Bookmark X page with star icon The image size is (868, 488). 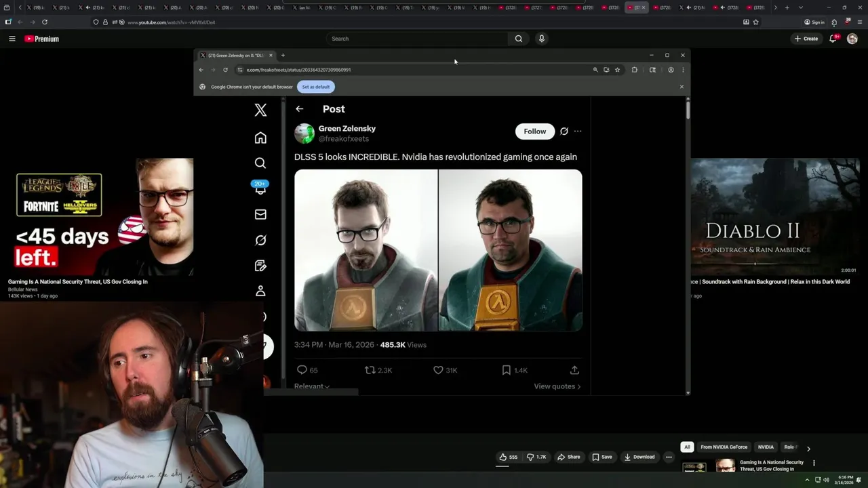617,70
